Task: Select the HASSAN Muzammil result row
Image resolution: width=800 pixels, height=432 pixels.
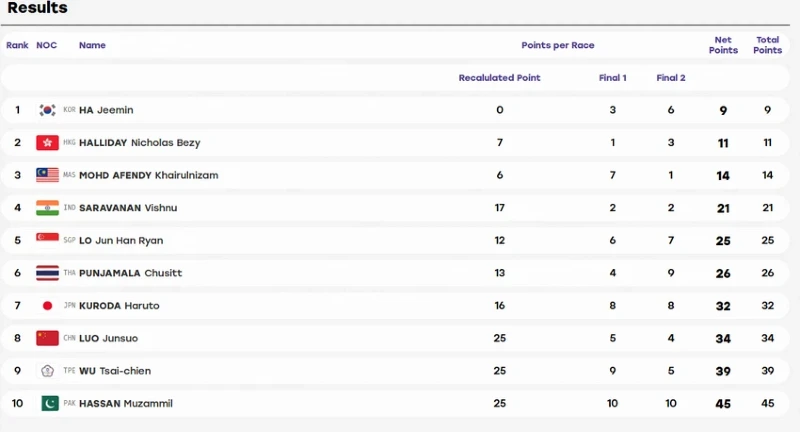Action: [x=395, y=403]
